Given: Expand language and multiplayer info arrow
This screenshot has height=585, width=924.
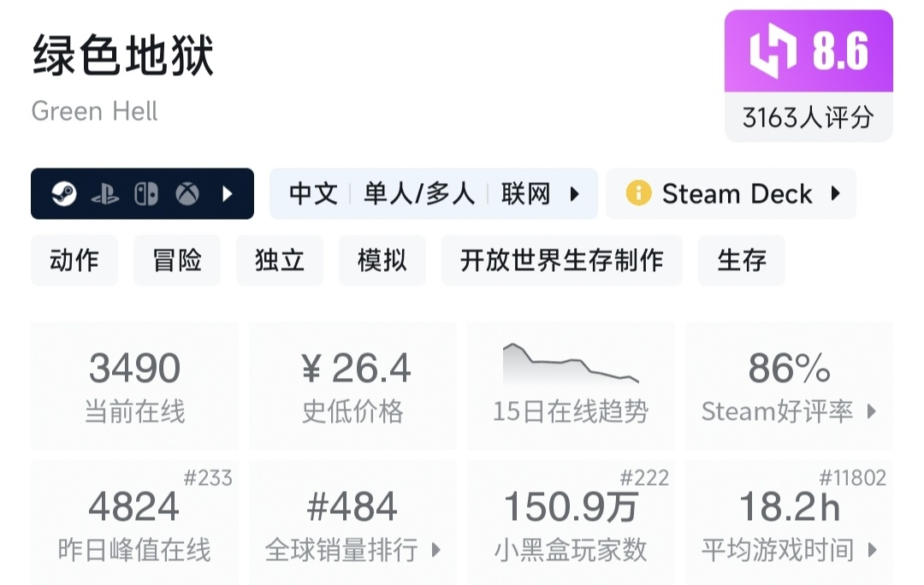Looking at the screenshot, I should click(575, 194).
